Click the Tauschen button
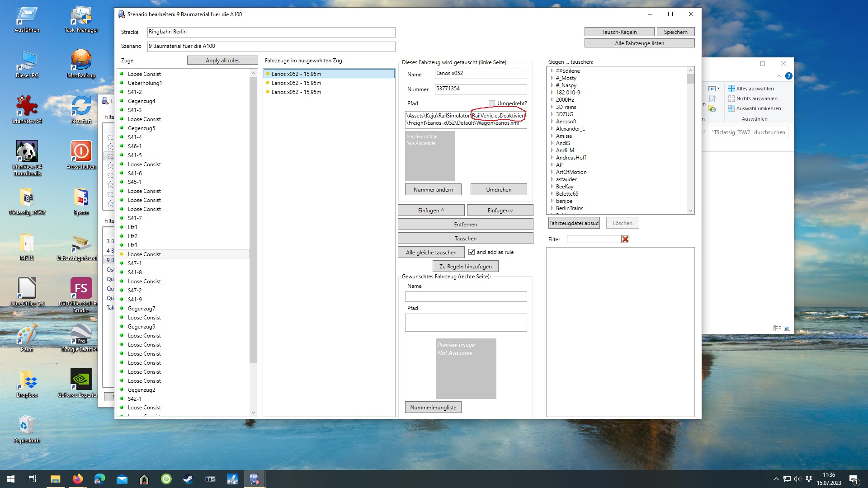 (465, 238)
